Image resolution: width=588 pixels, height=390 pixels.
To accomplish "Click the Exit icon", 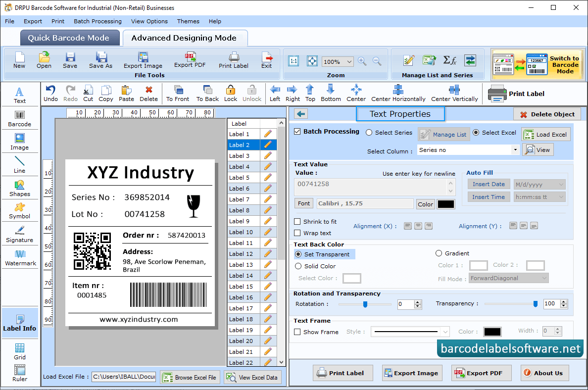I will tap(267, 60).
